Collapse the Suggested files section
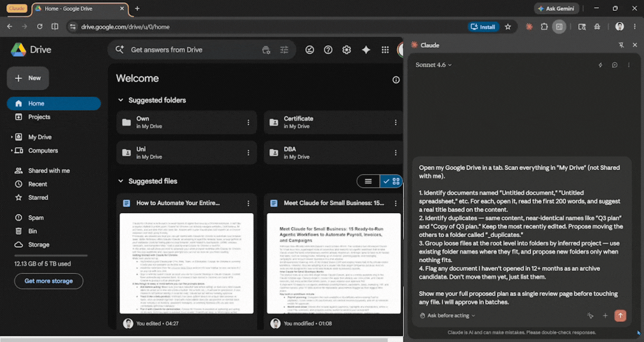The height and width of the screenshot is (342, 644). click(x=121, y=181)
